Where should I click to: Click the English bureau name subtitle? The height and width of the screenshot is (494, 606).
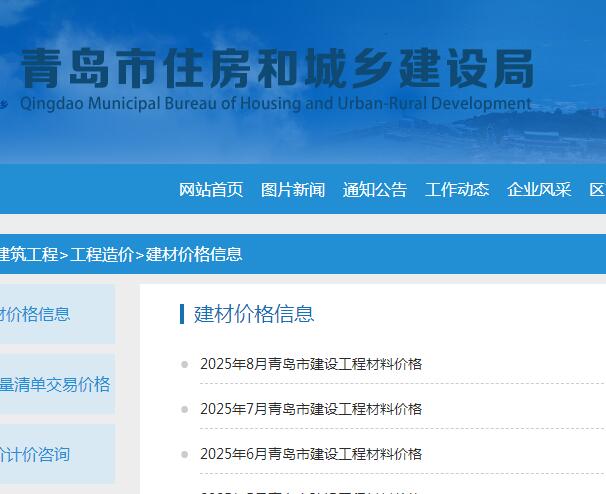pyautogui.click(x=276, y=104)
